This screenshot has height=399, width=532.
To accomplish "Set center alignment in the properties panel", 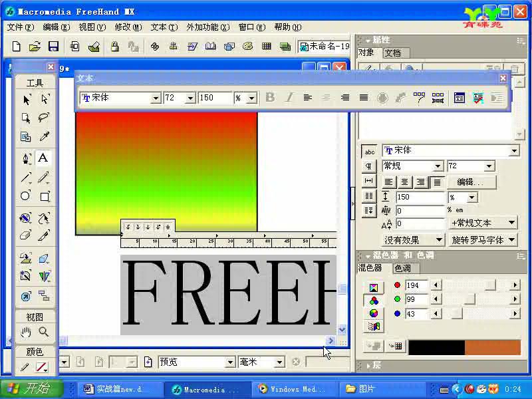I will point(404,182).
